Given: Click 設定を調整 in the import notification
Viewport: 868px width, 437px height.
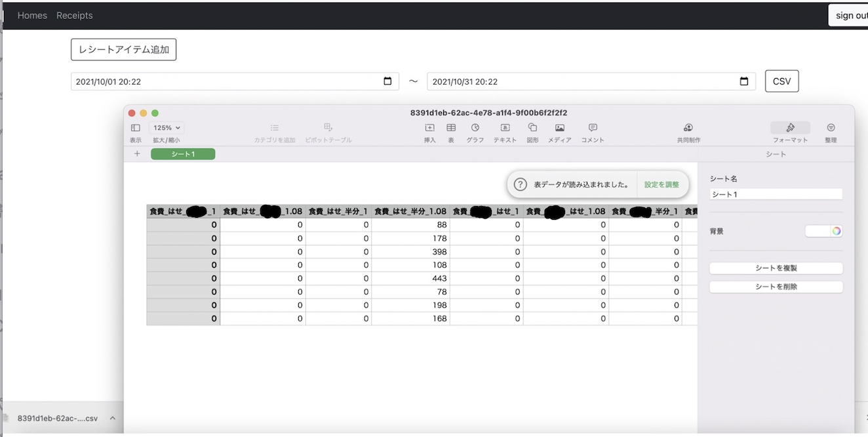Looking at the screenshot, I should [x=661, y=185].
